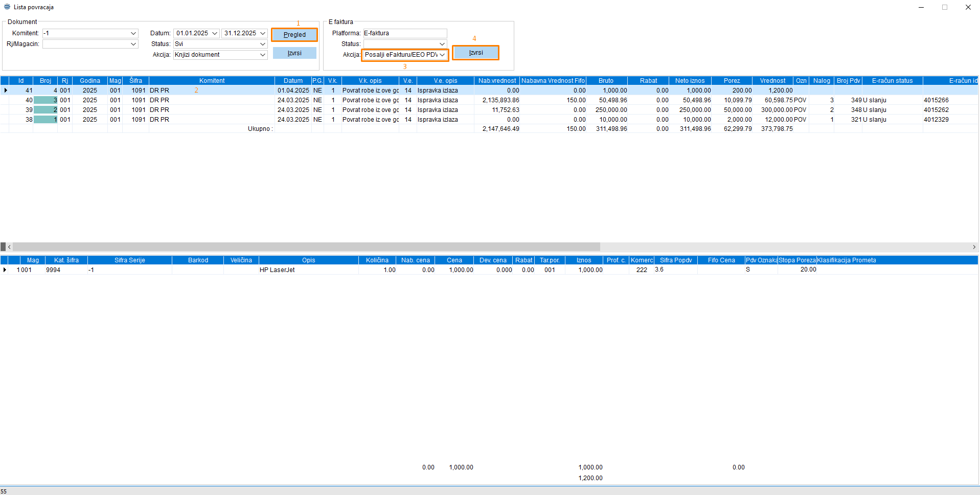
Task: Click Izvrsi button in E faktura section
Action: coord(475,53)
